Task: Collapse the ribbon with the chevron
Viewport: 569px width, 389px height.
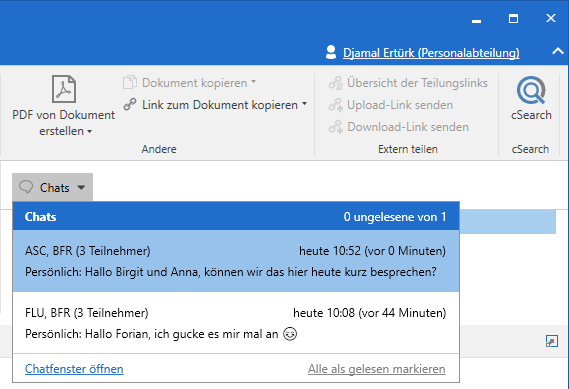Action: [558, 52]
